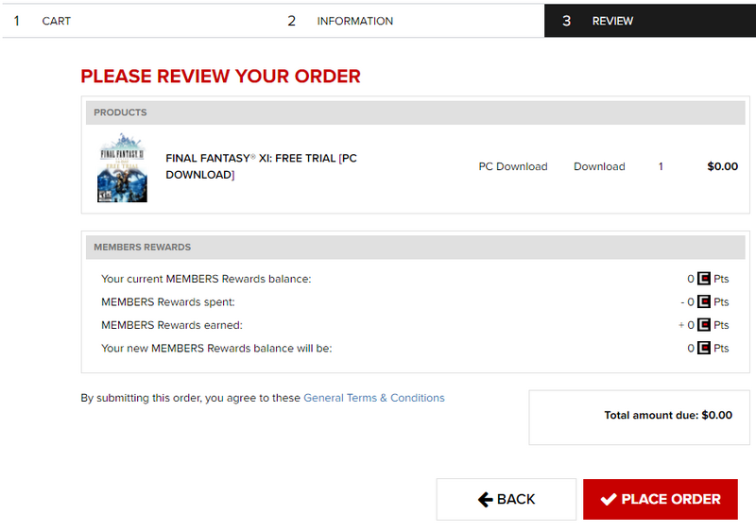Click the Final Fantasy XI box art thumbnail
The image size is (756, 532).
click(x=122, y=167)
